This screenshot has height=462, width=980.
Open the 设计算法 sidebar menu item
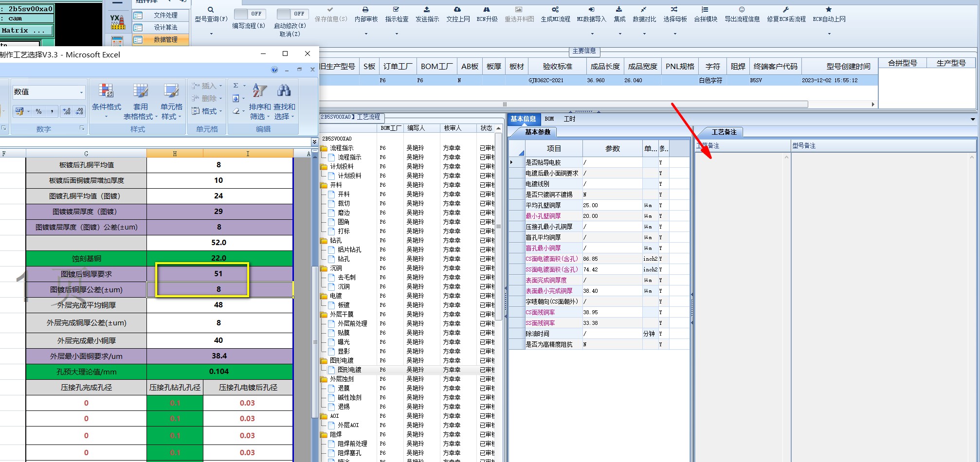(x=161, y=27)
